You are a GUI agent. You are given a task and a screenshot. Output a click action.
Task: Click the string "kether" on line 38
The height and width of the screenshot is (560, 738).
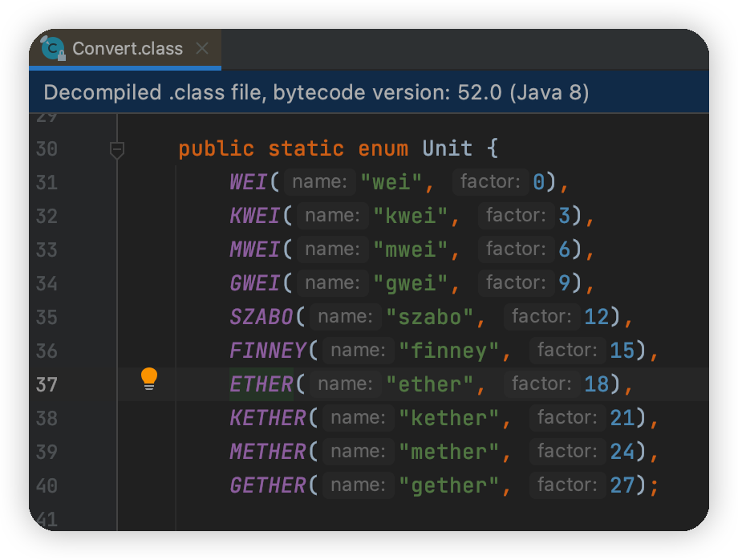pyautogui.click(x=449, y=418)
